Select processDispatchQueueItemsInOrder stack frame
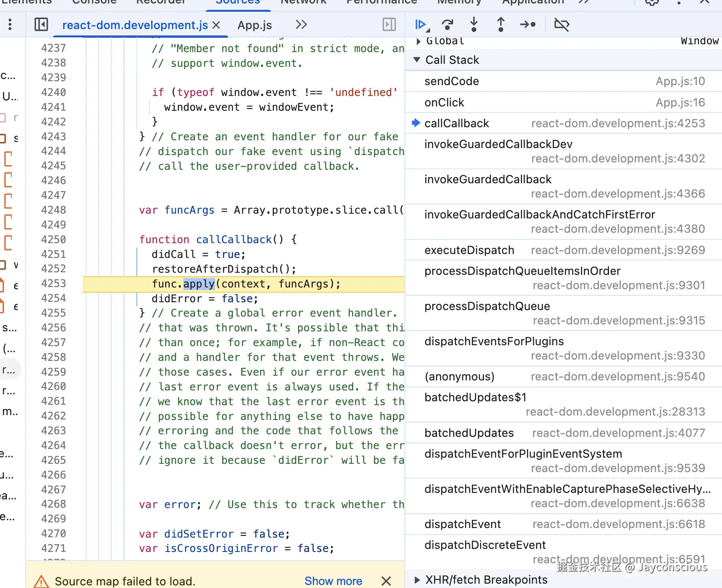 [x=564, y=278]
